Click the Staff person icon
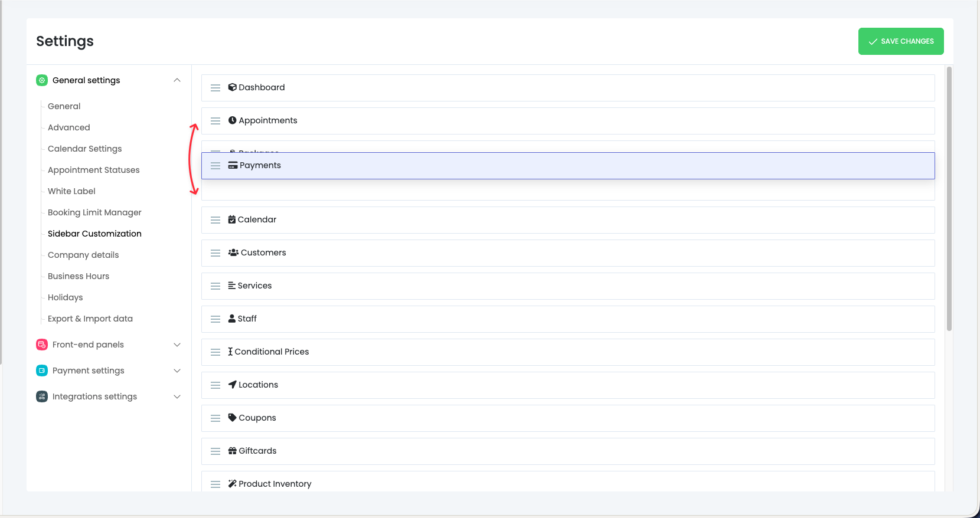Viewport: 980px width, 518px height. (232, 319)
